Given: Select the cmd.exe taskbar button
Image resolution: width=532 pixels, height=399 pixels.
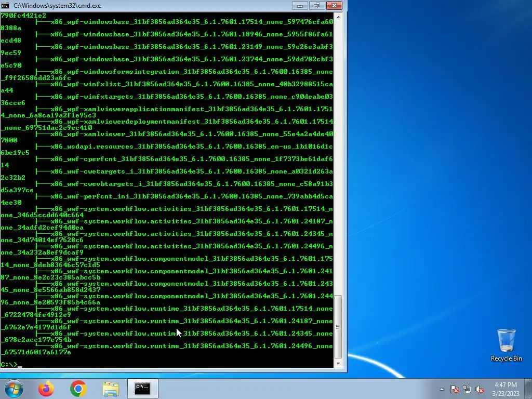Looking at the screenshot, I should 142,389.
